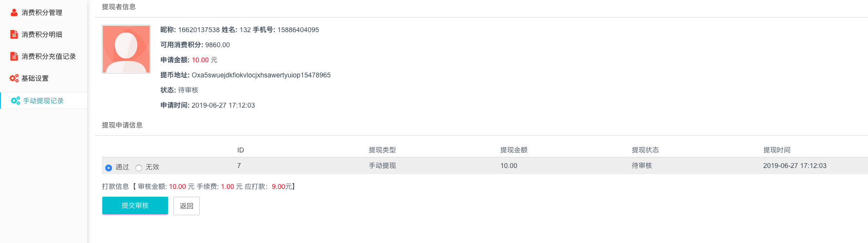Click the red gears icon beside 基础设置

pos(14,78)
